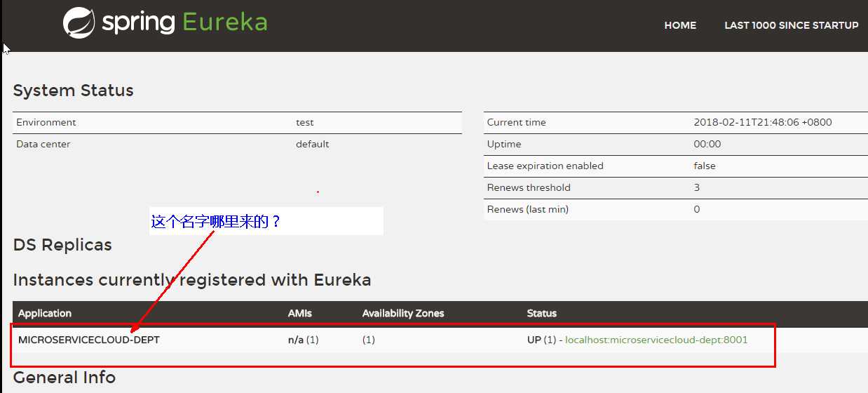Open the HOME navigation item
The width and height of the screenshot is (868, 393).
[680, 25]
